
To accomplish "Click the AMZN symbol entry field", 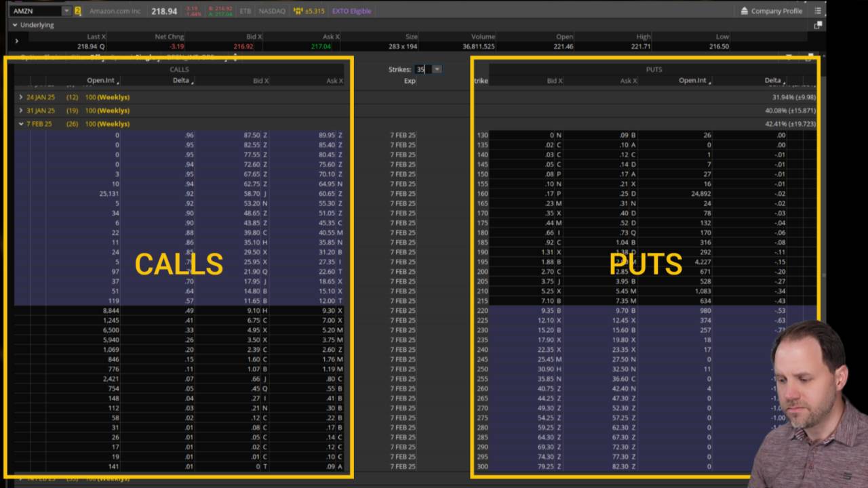I will click(37, 11).
